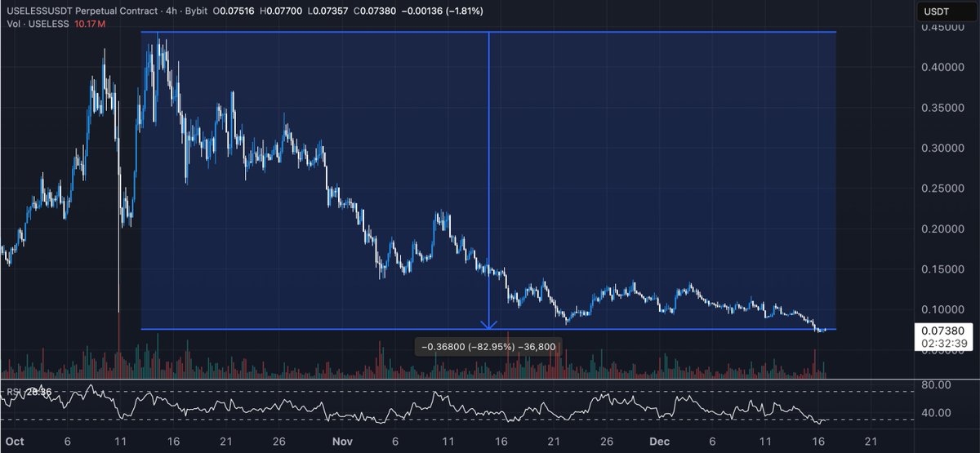Click the 0.35000 price axis label
Screen dimensions: 980x453
pos(942,108)
